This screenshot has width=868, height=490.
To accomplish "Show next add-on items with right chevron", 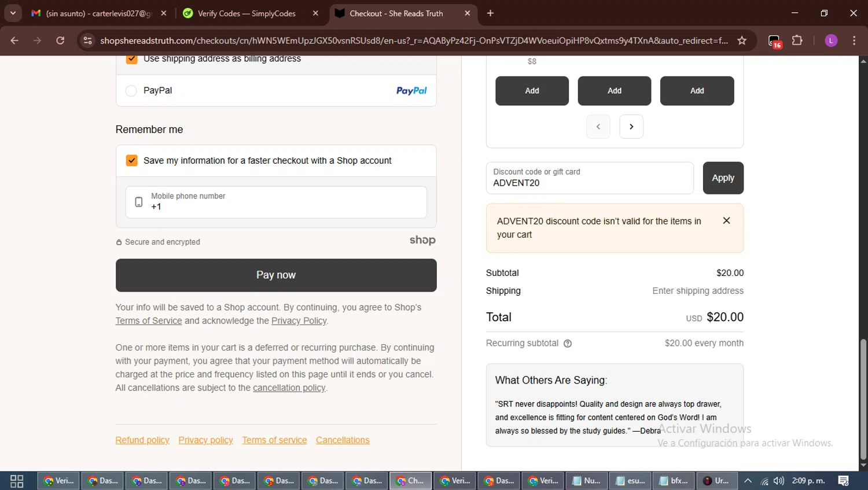I will pyautogui.click(x=631, y=127).
